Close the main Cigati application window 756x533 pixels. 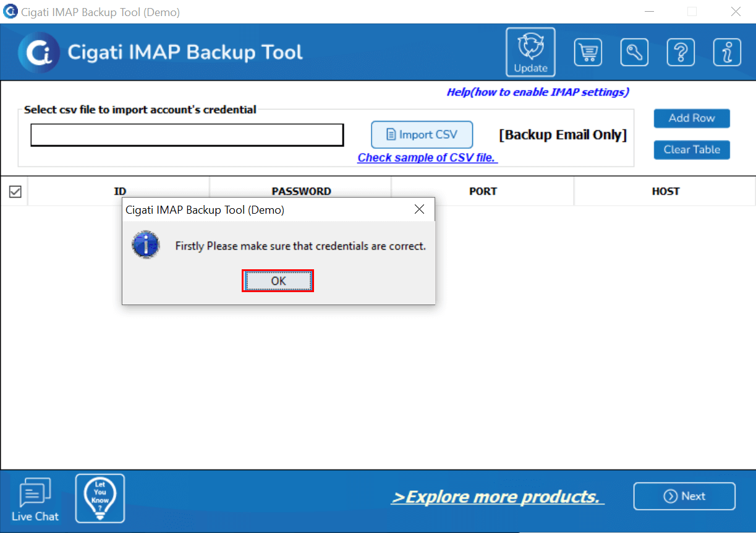(736, 12)
